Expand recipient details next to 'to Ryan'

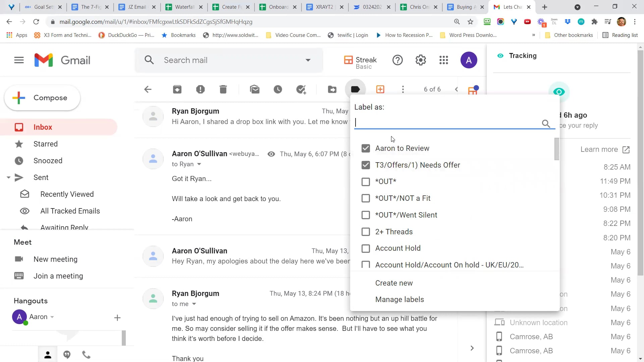[x=199, y=164]
